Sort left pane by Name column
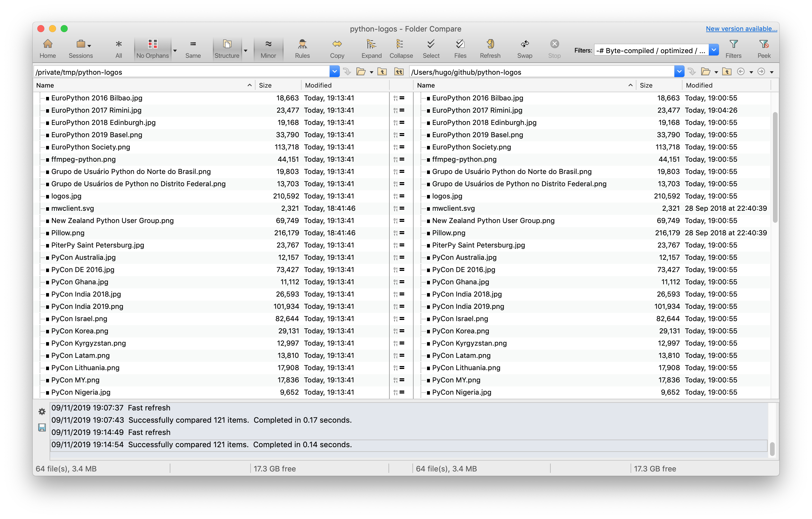Screen dimensions: 812x519 144,85
